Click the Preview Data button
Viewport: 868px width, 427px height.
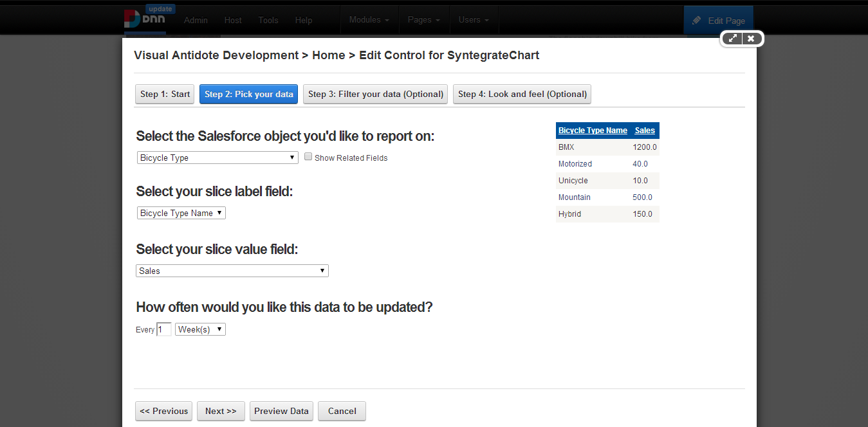pos(281,411)
